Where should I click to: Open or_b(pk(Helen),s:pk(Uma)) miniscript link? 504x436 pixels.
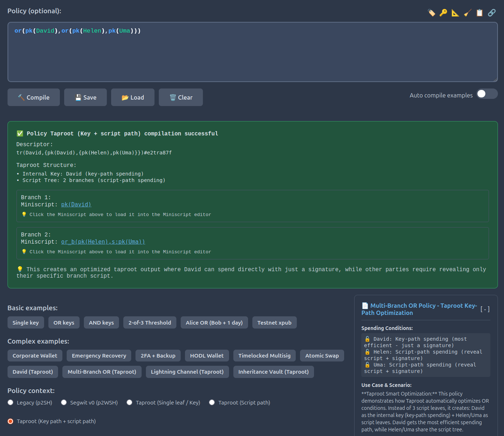[x=103, y=242]
